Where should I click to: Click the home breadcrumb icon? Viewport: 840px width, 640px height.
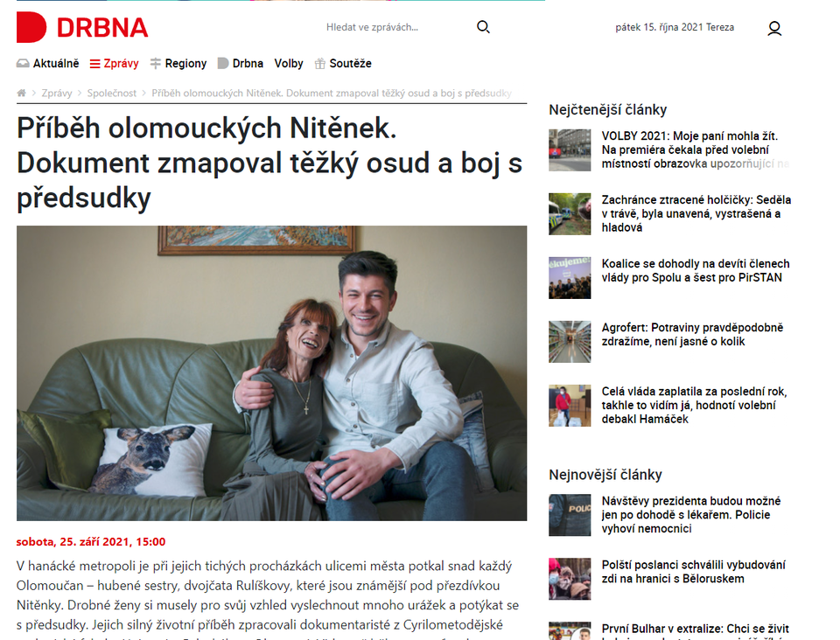[x=21, y=93]
